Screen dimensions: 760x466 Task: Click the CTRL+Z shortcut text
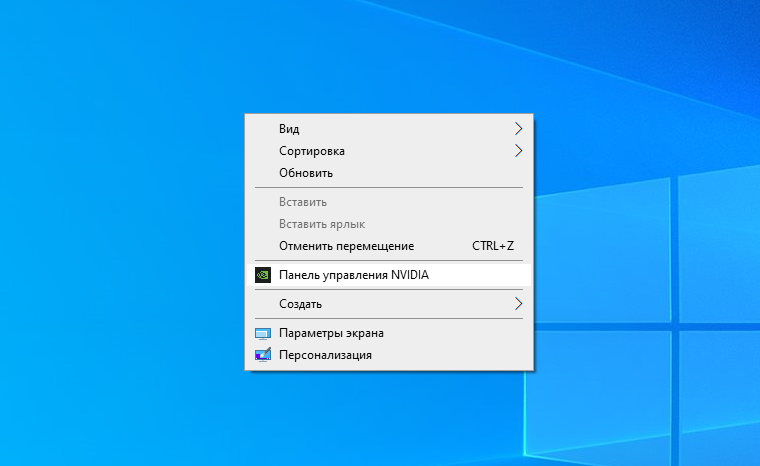pos(492,246)
